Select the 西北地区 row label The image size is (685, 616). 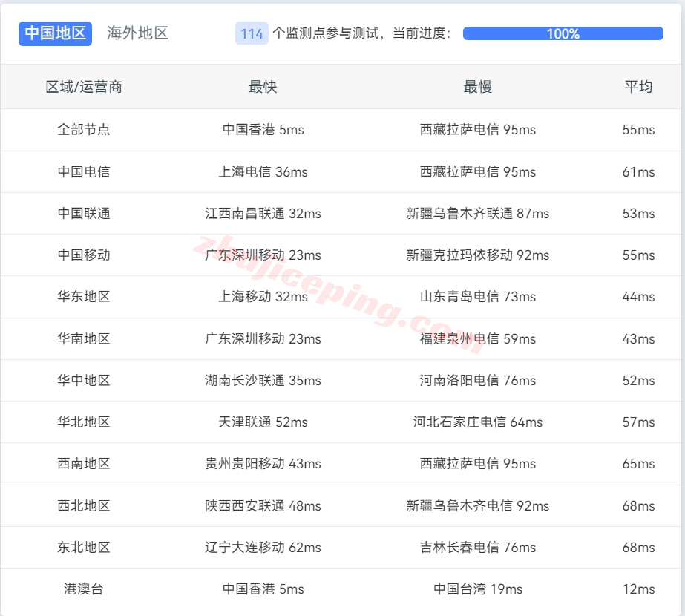84,506
